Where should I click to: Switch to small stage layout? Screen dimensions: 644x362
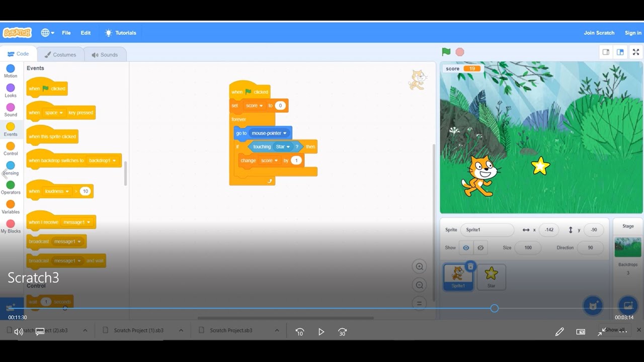[606, 52]
